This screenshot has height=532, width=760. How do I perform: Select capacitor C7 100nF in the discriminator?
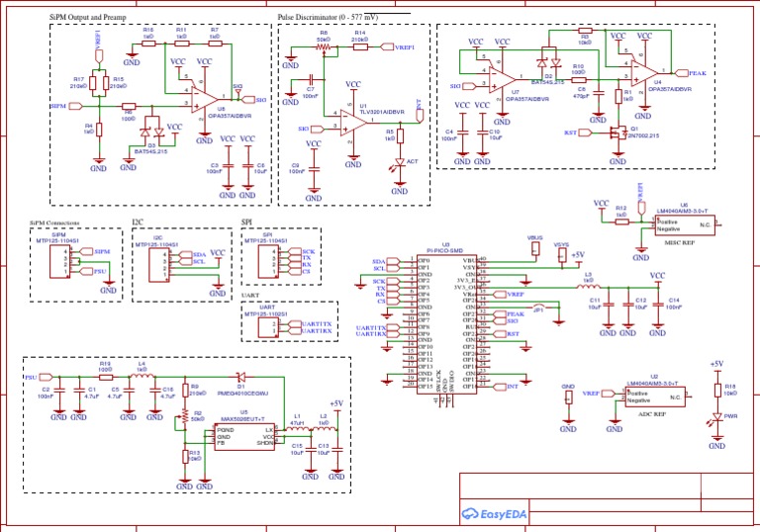(x=311, y=78)
